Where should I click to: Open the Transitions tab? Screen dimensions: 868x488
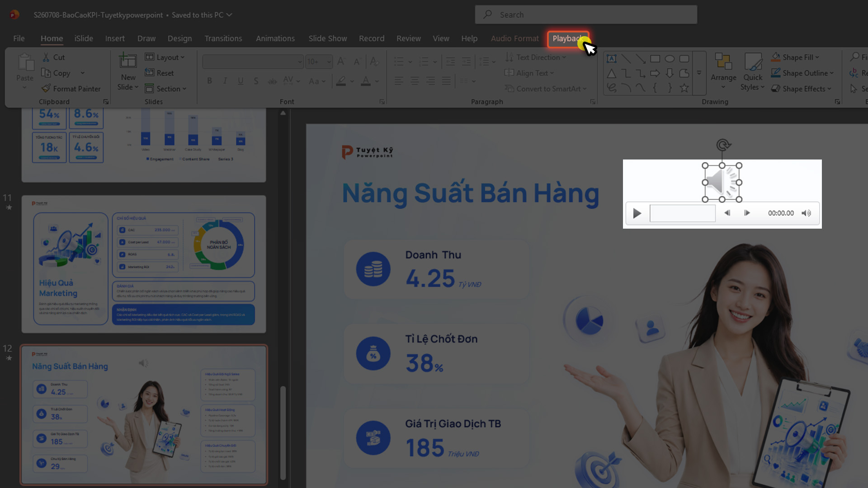click(x=223, y=39)
